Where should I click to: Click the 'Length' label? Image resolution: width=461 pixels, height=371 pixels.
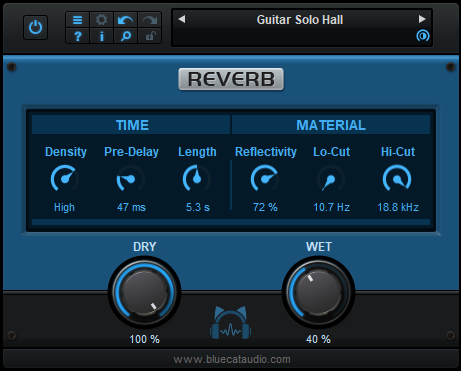197,152
